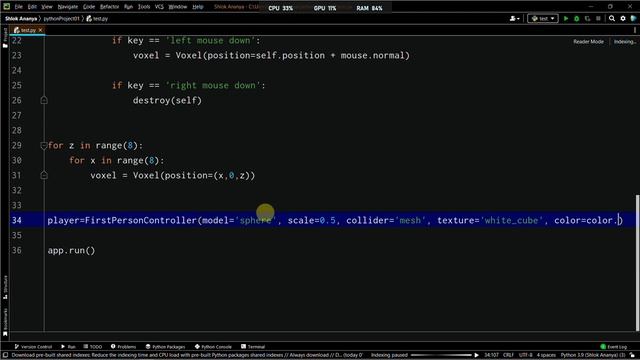
Task: Open the Code menu
Action: (89, 7)
